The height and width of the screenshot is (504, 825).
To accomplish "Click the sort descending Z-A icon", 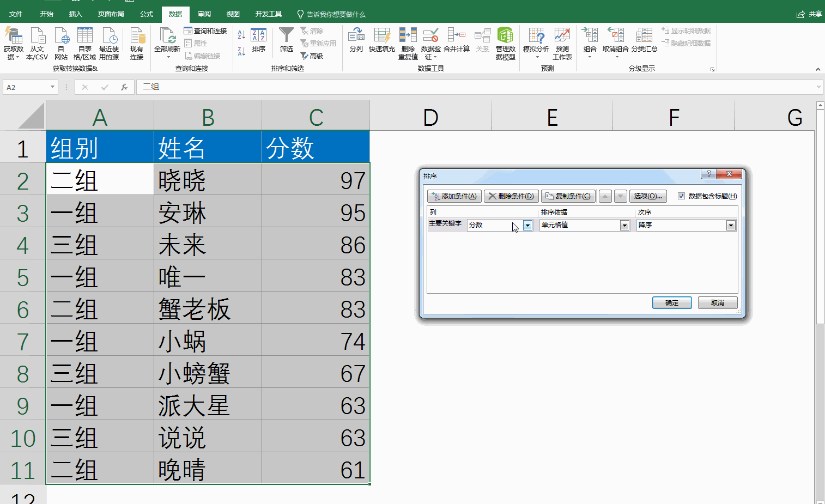I will pos(241,51).
